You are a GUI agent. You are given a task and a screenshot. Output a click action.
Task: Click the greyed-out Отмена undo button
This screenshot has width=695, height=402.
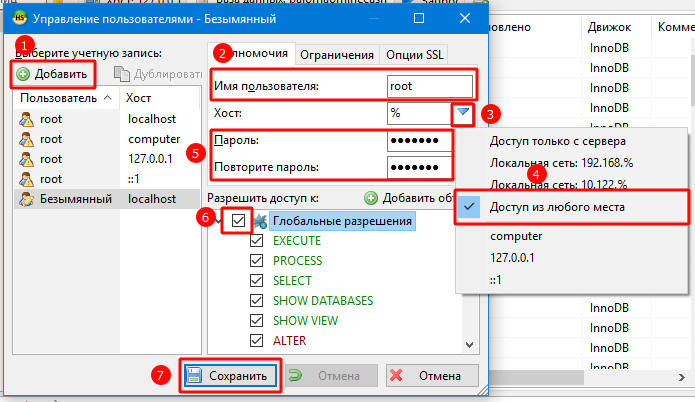(x=331, y=375)
